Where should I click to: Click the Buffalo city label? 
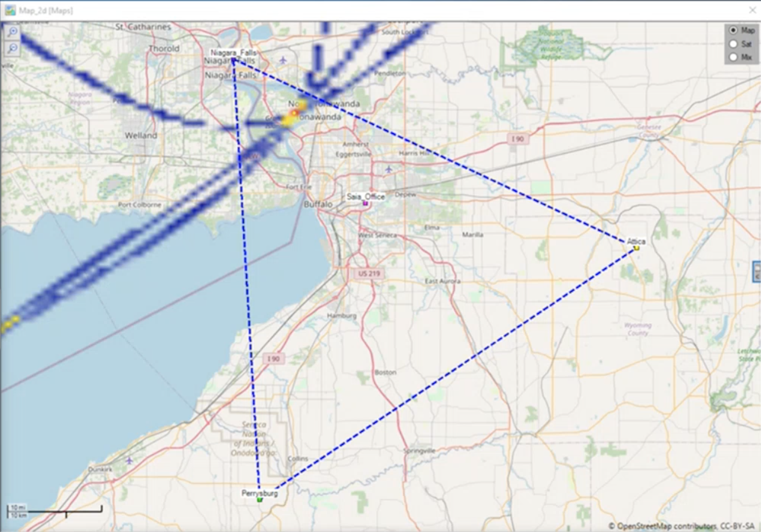318,205
